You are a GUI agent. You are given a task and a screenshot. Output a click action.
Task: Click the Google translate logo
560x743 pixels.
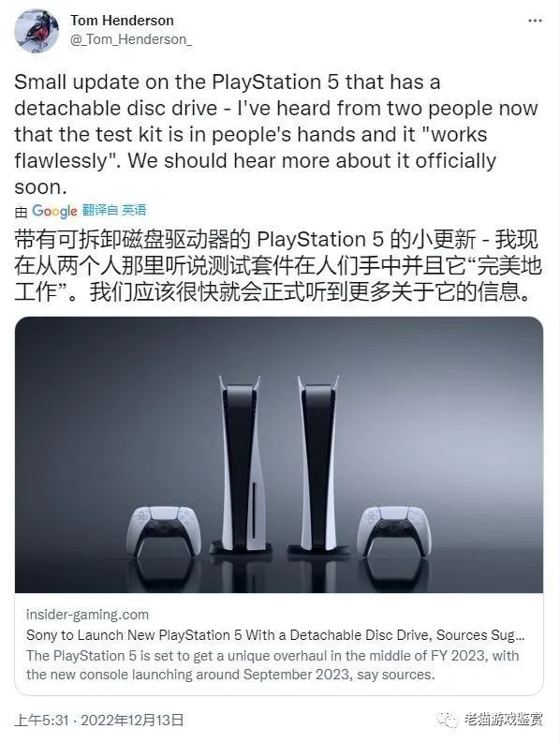pos(54,211)
